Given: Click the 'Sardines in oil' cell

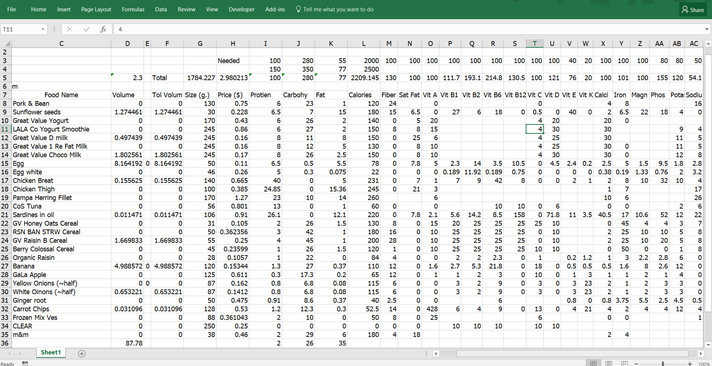Looking at the screenshot, I should (61, 215).
